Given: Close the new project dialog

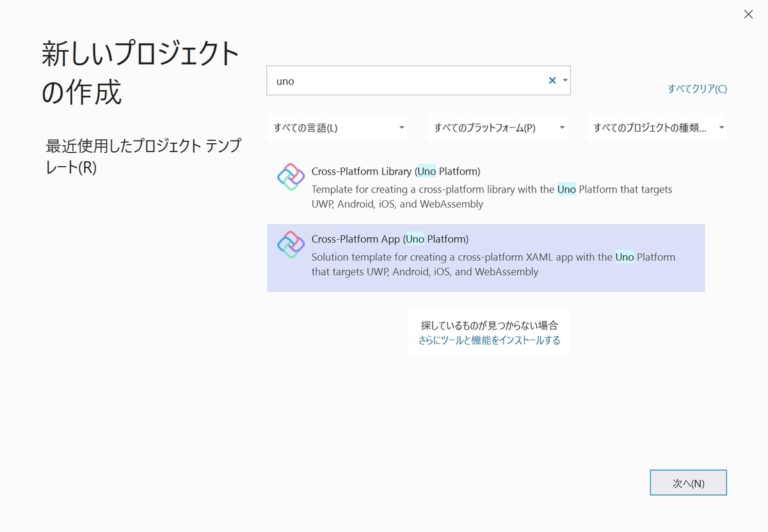Looking at the screenshot, I should pyautogui.click(x=748, y=14).
